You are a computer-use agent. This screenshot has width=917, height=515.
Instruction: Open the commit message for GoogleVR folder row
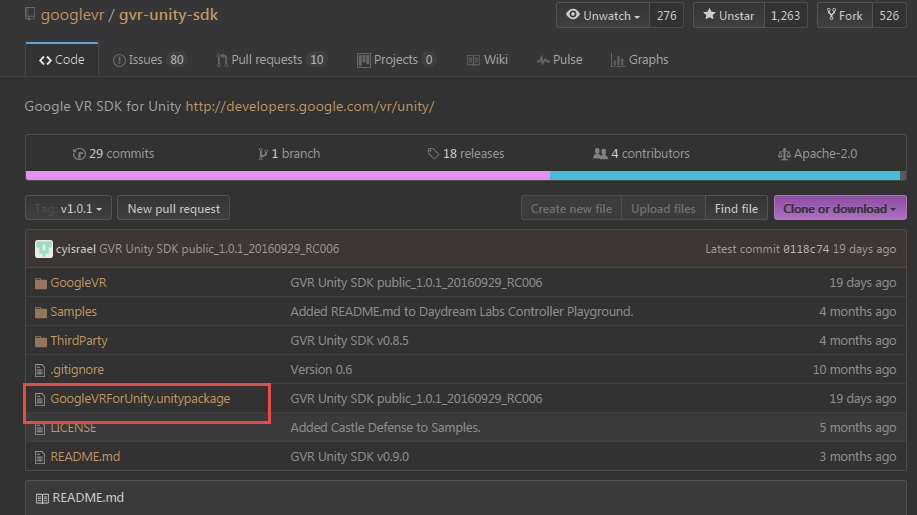point(416,283)
